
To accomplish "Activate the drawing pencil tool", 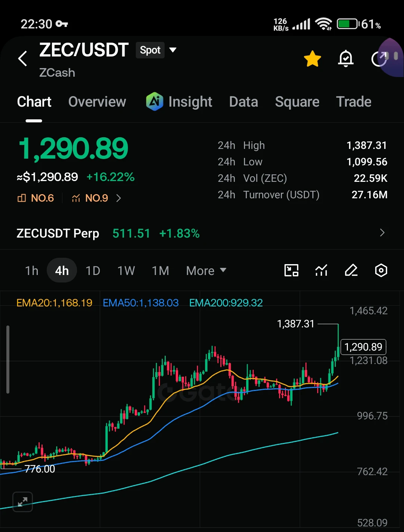I will [x=351, y=270].
